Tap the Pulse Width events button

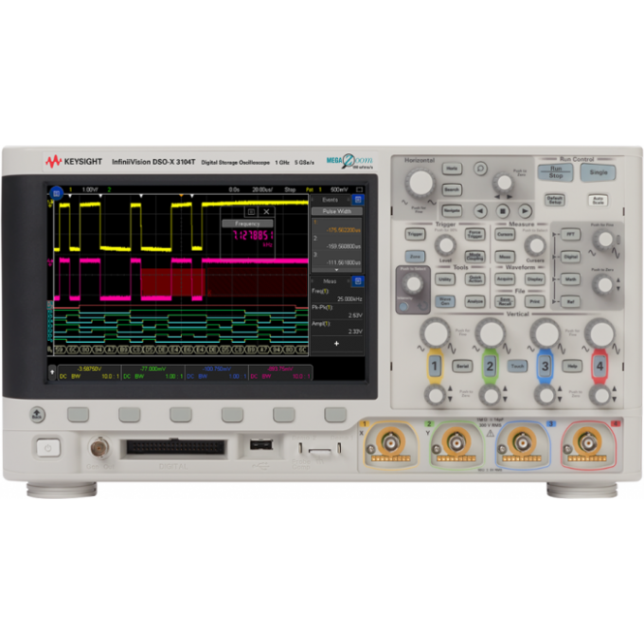(x=337, y=211)
